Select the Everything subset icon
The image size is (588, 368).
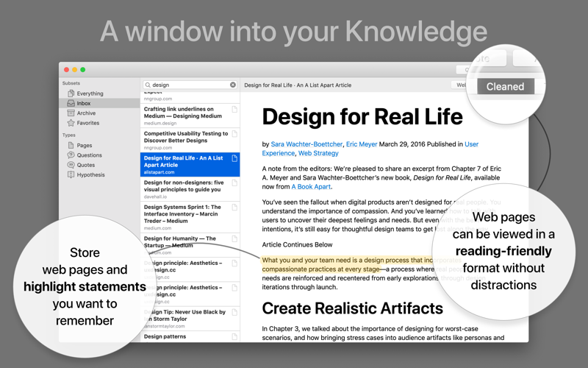click(x=71, y=93)
